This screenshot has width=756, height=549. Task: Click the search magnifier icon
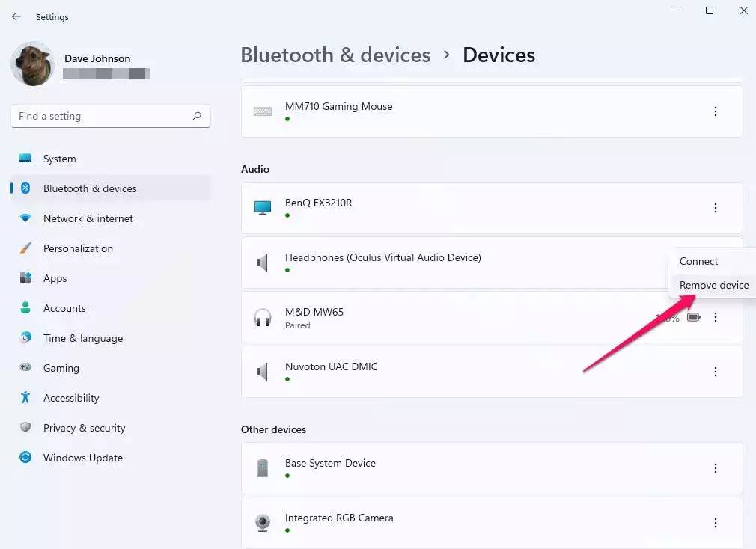[197, 116]
